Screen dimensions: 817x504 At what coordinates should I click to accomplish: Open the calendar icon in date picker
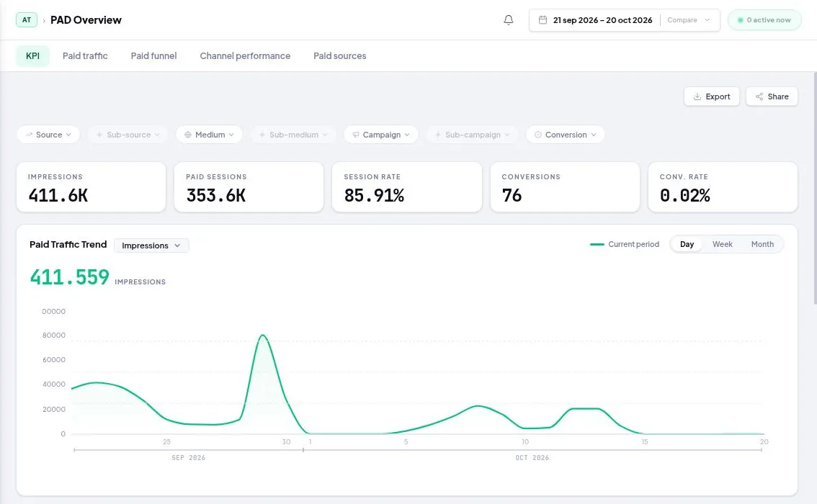[543, 19]
